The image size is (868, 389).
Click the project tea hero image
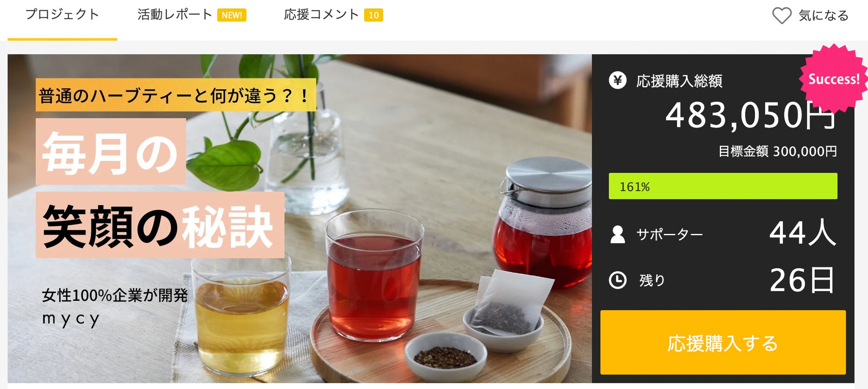[x=300, y=218]
